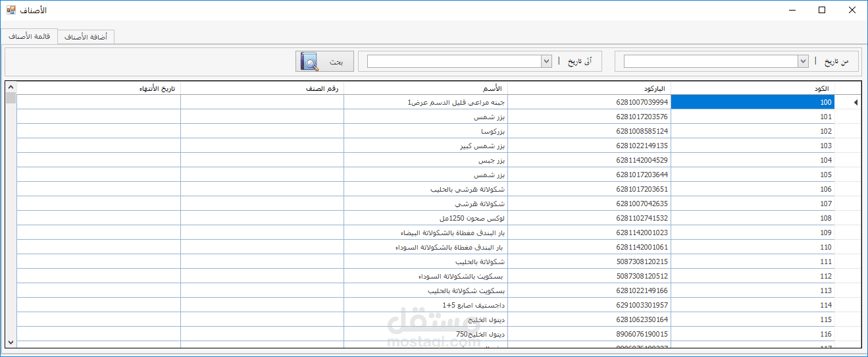This screenshot has width=868, height=357.
Task: Select code cell 113
Action: click(753, 290)
